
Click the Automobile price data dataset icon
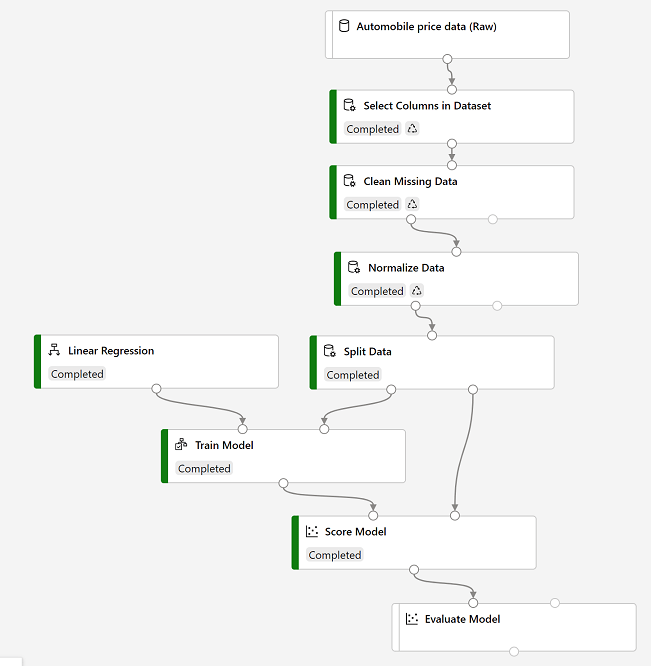[x=344, y=26]
